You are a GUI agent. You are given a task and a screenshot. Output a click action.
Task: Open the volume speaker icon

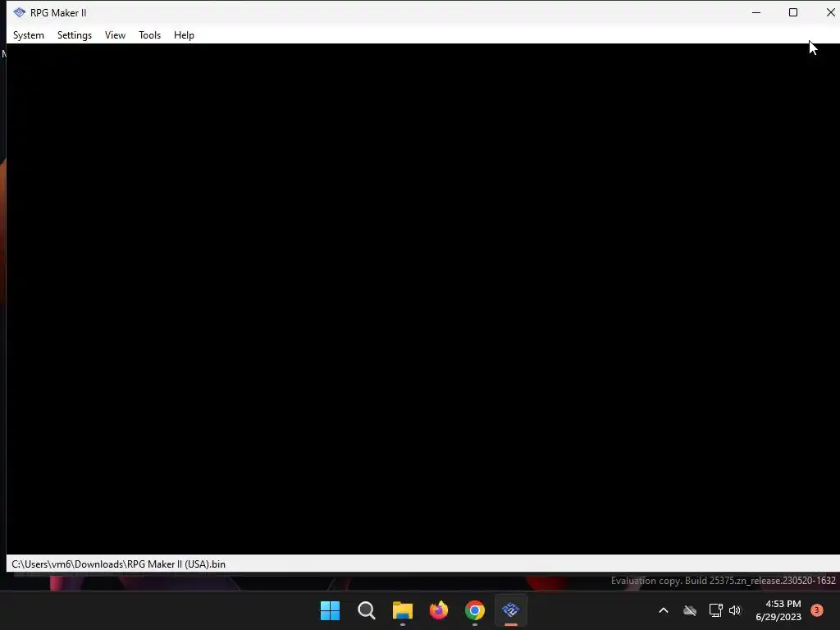735,610
